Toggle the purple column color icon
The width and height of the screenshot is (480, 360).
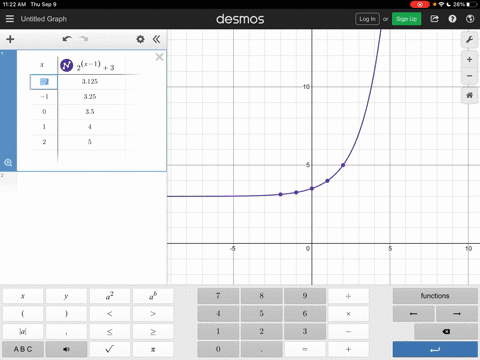[x=66, y=65]
